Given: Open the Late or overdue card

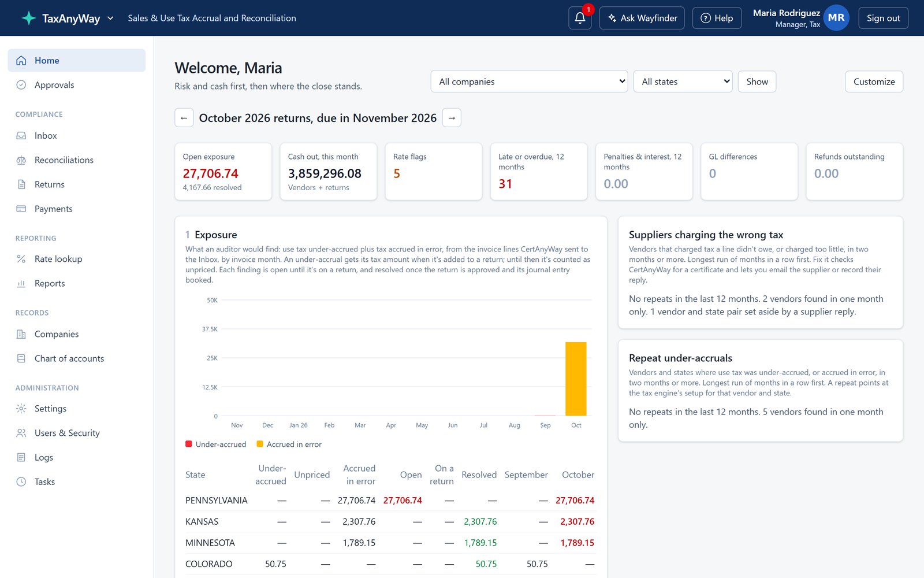Looking at the screenshot, I should (539, 172).
